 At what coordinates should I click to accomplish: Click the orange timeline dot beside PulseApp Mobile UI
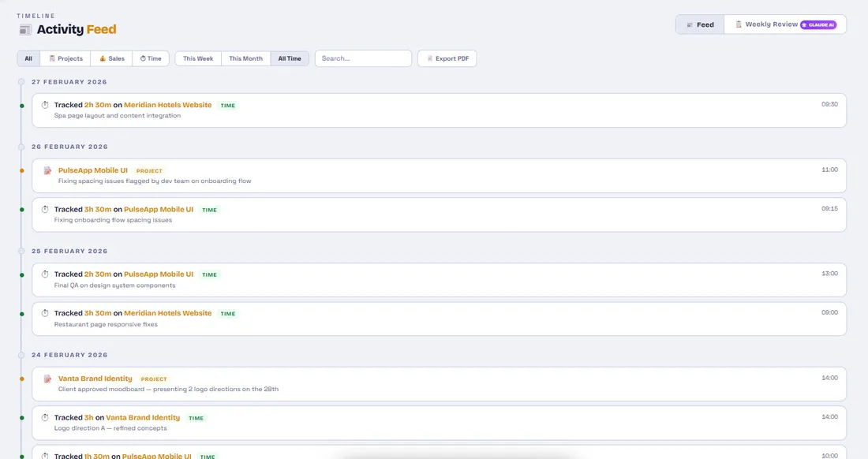coord(21,169)
